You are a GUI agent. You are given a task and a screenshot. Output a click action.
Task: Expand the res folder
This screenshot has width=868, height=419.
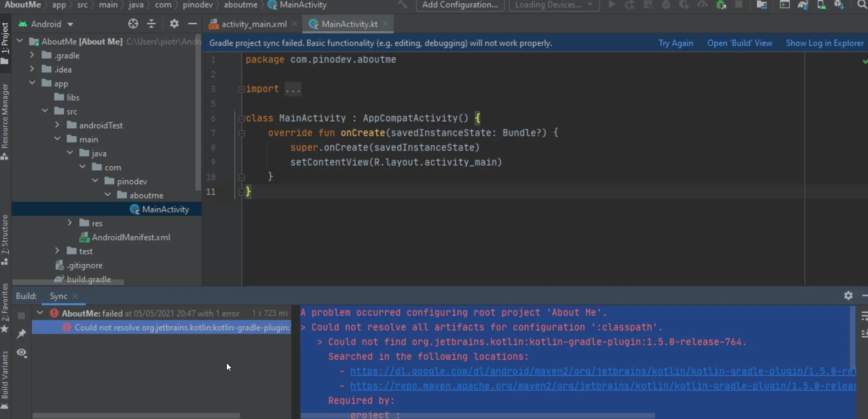pos(70,223)
